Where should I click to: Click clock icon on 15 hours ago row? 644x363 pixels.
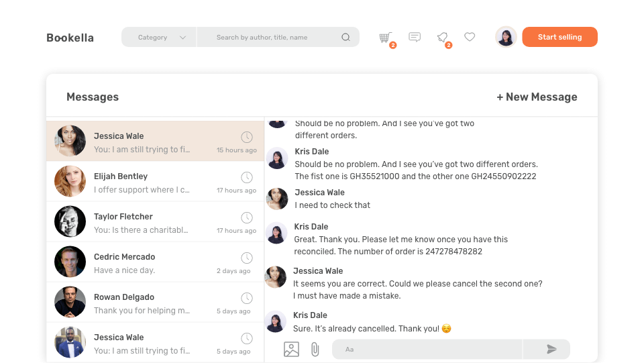pyautogui.click(x=246, y=137)
